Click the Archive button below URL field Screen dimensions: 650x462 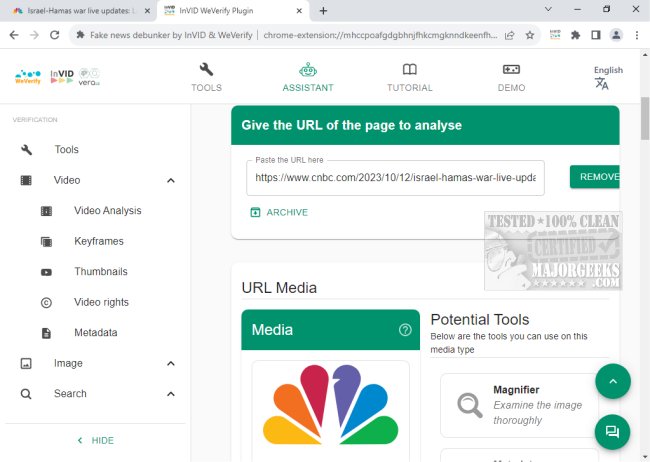click(x=279, y=212)
